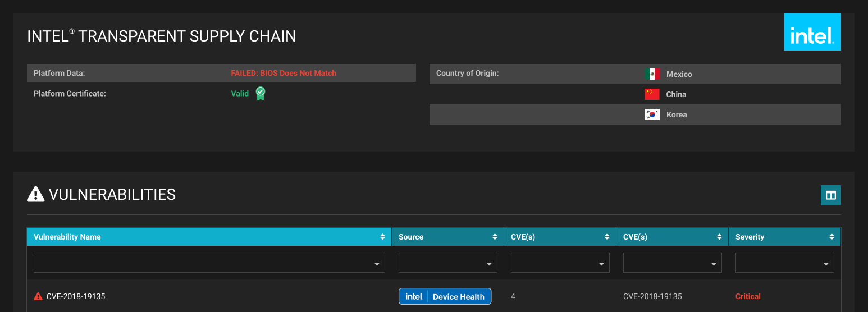The height and width of the screenshot is (312, 868).
Task: Click the red warning triangle beside CVE-2018-19135
Action: (x=38, y=296)
